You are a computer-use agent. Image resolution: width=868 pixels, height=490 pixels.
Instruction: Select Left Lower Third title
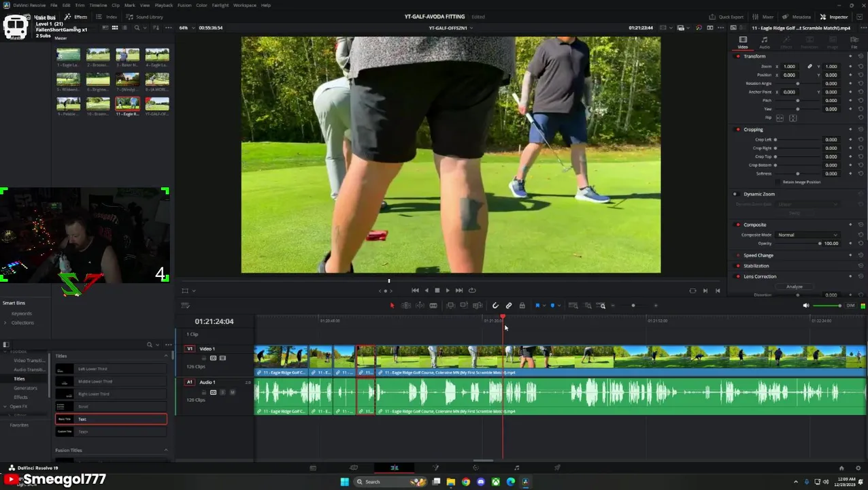point(111,369)
